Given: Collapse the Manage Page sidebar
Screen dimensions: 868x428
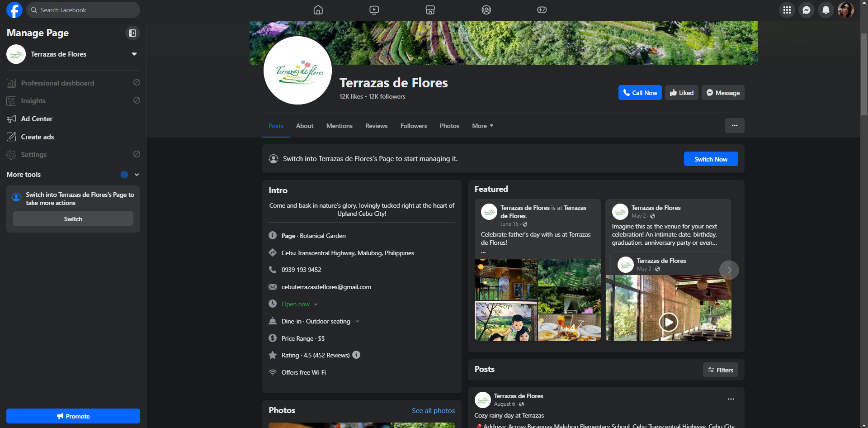Looking at the screenshot, I should click(132, 33).
